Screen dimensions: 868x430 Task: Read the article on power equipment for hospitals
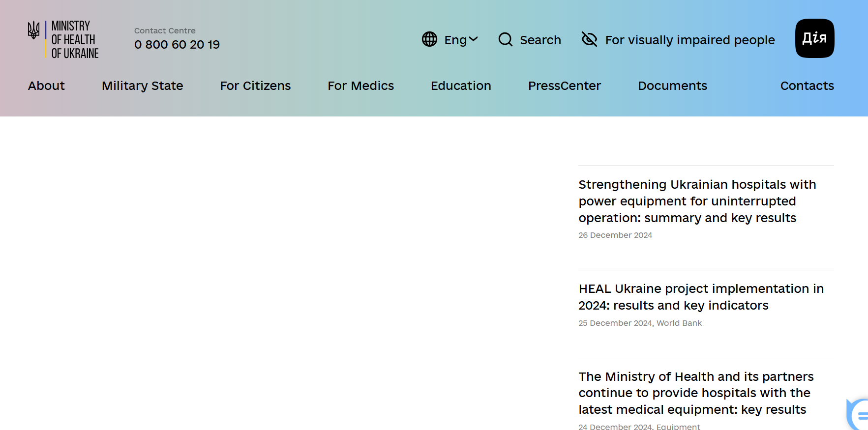tap(697, 201)
